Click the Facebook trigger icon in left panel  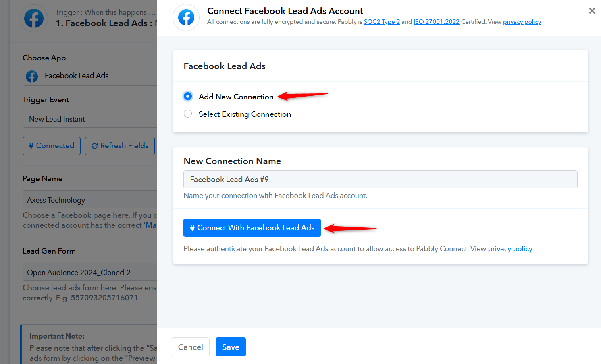click(34, 18)
